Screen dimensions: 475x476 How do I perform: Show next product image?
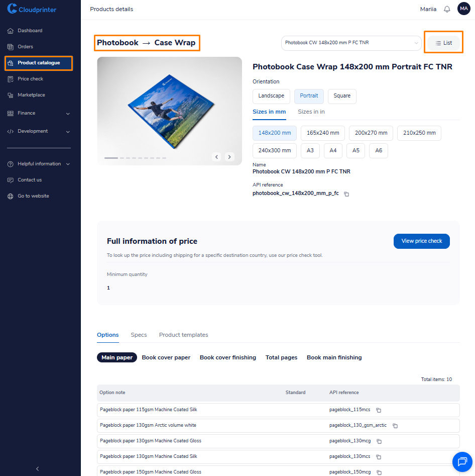point(229,157)
